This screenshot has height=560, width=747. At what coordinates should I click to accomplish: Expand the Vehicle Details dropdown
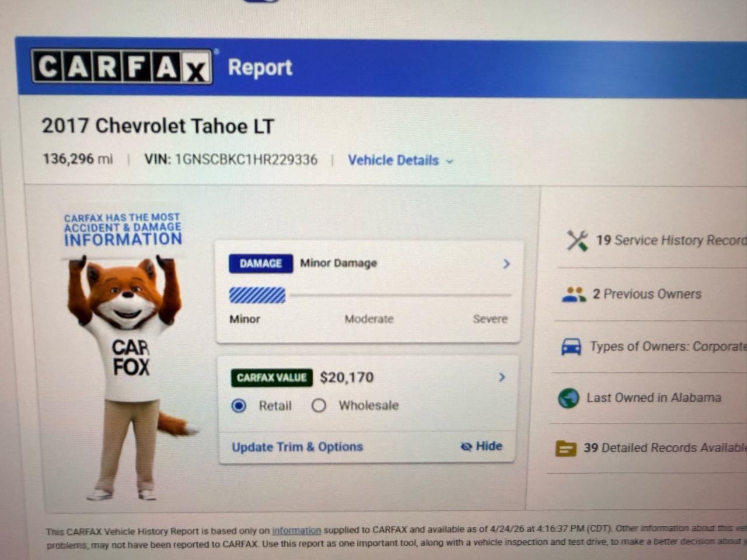pyautogui.click(x=400, y=160)
